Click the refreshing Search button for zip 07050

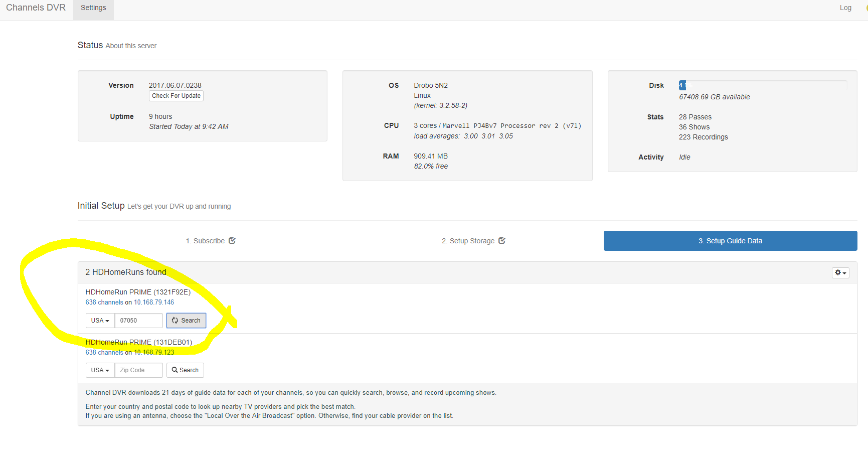click(186, 321)
